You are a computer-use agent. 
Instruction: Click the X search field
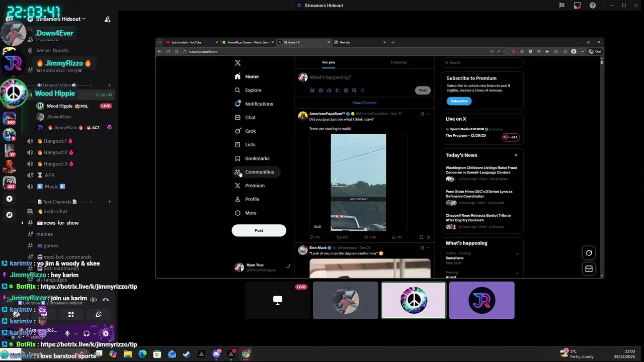[482, 62]
